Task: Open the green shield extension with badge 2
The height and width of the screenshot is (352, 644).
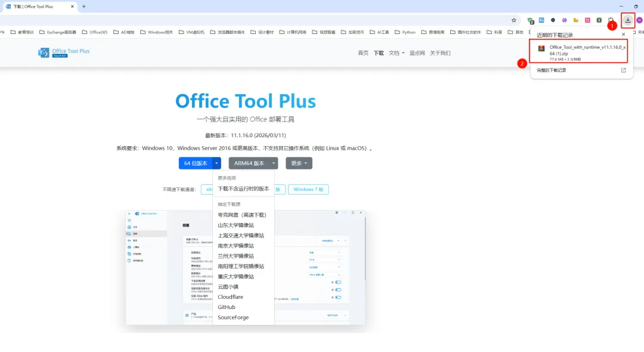Action: (x=530, y=20)
